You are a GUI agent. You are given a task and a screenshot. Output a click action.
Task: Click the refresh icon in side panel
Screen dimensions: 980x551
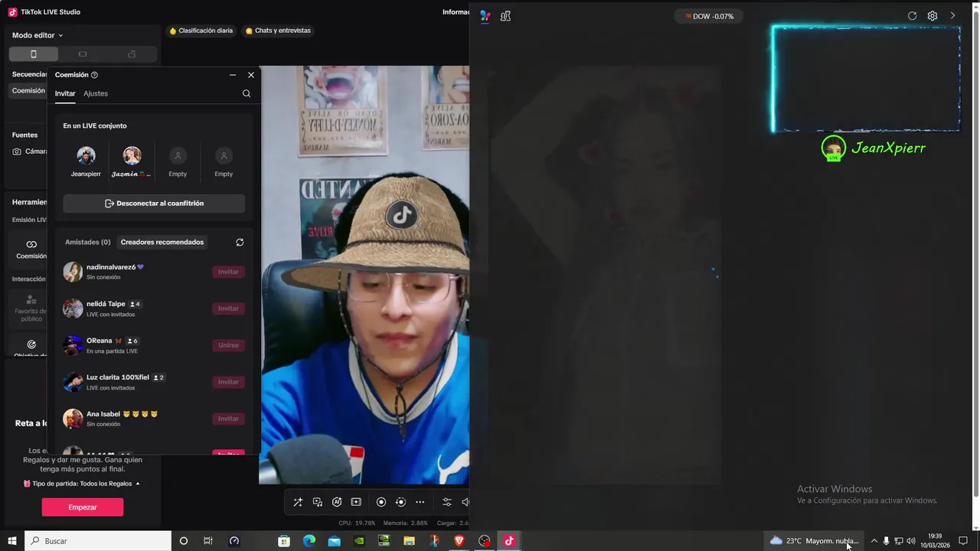(912, 15)
